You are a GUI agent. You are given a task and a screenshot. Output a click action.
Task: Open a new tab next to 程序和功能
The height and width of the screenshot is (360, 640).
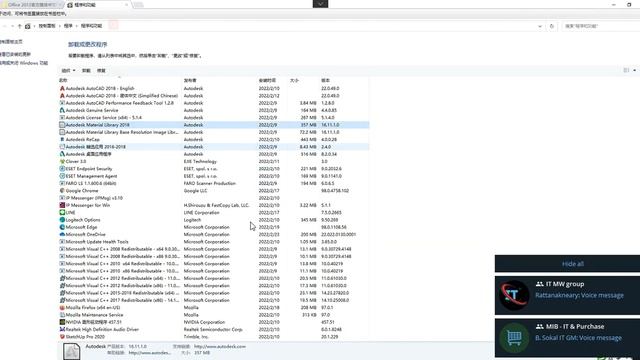tap(138, 4)
